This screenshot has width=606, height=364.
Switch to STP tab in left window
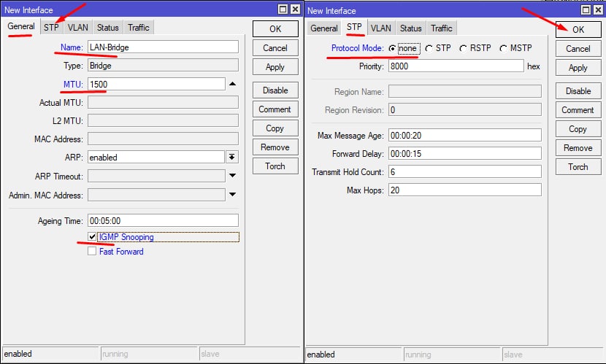click(x=51, y=28)
